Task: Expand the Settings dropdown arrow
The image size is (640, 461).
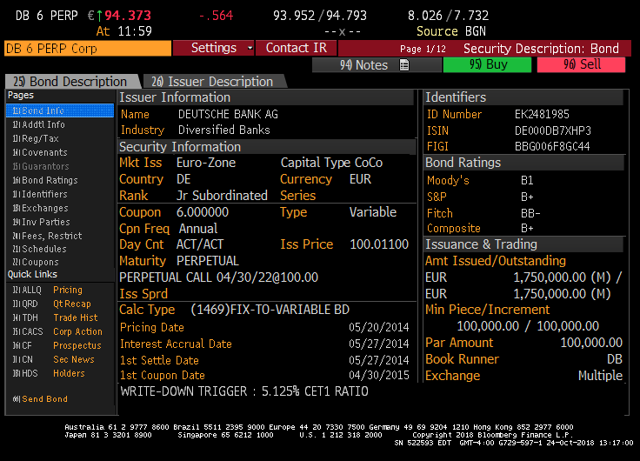Action: point(250,48)
